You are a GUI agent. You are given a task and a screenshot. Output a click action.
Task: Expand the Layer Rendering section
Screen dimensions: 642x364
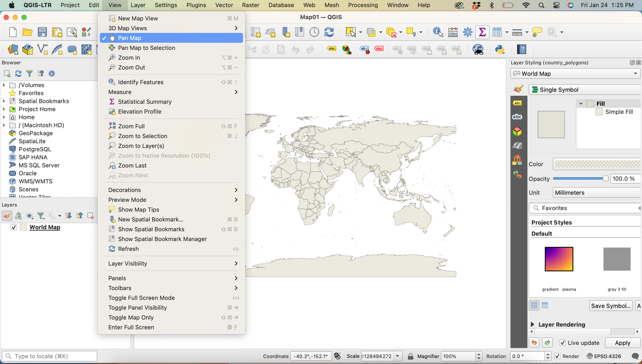(x=533, y=324)
